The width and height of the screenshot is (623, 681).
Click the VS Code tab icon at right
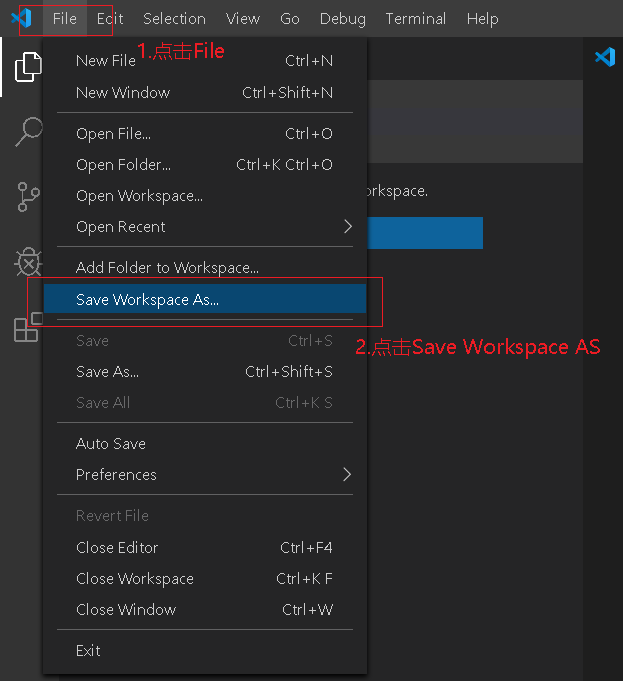tap(605, 57)
